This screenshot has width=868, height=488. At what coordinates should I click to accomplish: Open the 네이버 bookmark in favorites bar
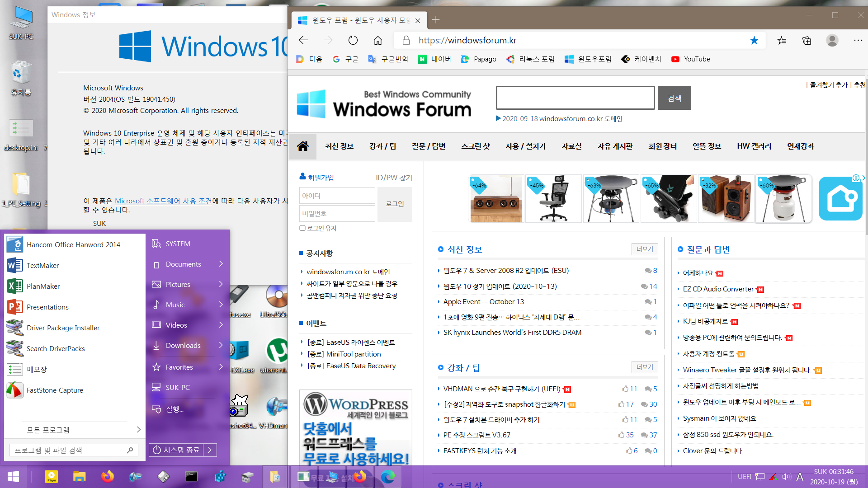[x=434, y=59]
